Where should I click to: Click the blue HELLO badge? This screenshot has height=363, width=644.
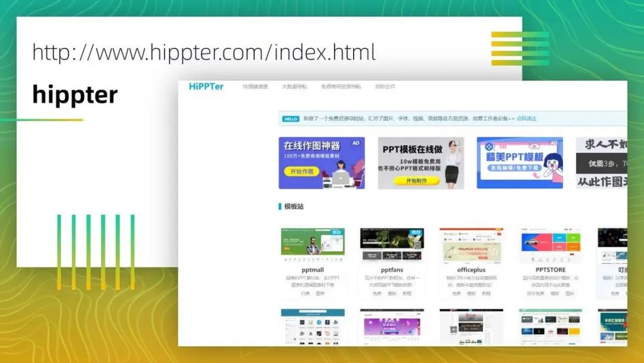click(291, 119)
